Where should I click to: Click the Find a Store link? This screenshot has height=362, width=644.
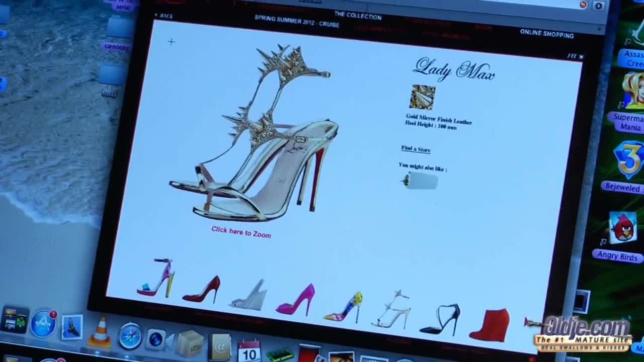click(416, 148)
